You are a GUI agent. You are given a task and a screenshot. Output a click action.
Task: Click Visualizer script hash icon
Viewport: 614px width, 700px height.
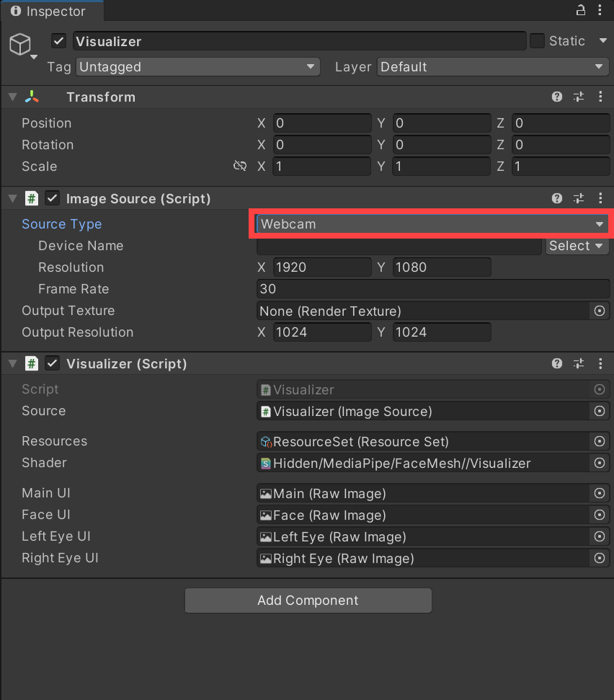click(x=31, y=363)
